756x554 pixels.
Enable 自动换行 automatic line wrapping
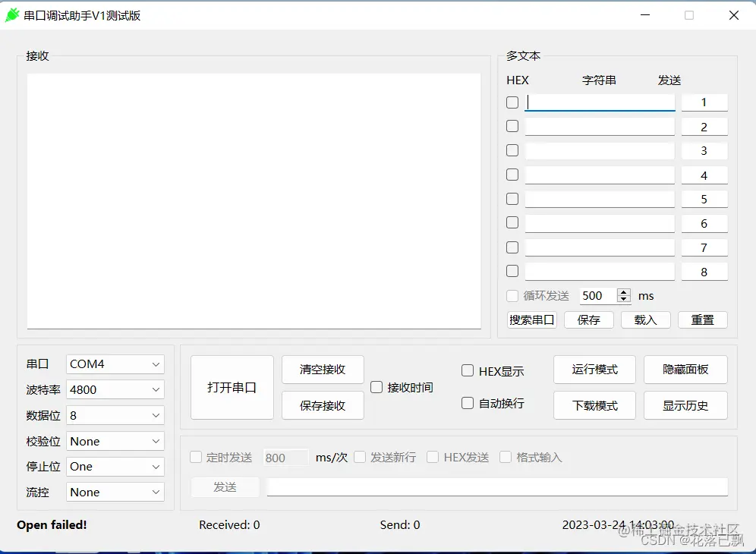468,403
